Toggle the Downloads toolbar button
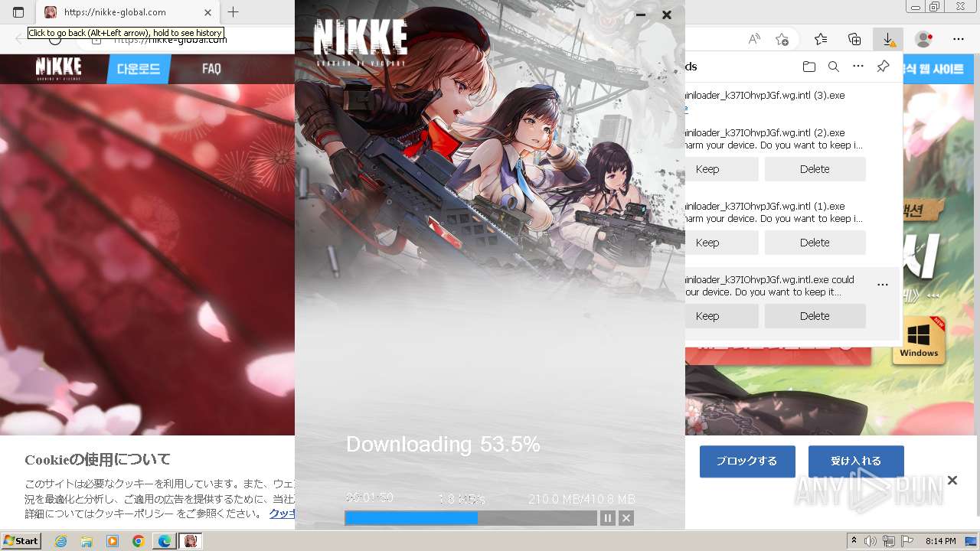Image resolution: width=980 pixels, height=551 pixels. (x=888, y=39)
